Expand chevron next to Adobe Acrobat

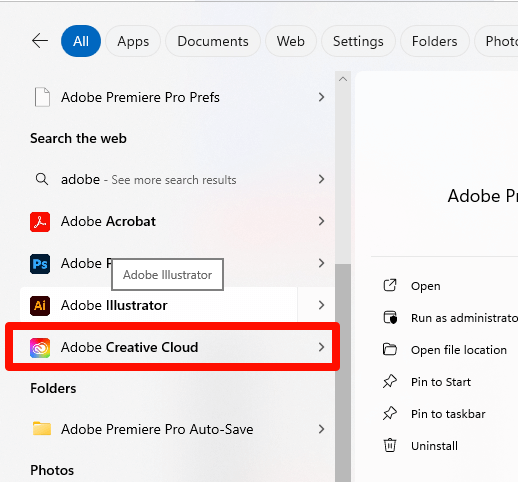[321, 221]
